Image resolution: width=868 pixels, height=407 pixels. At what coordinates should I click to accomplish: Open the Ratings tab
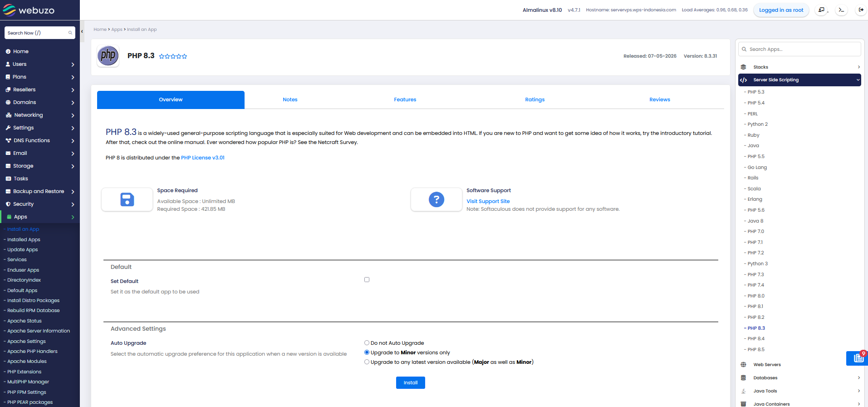(535, 99)
